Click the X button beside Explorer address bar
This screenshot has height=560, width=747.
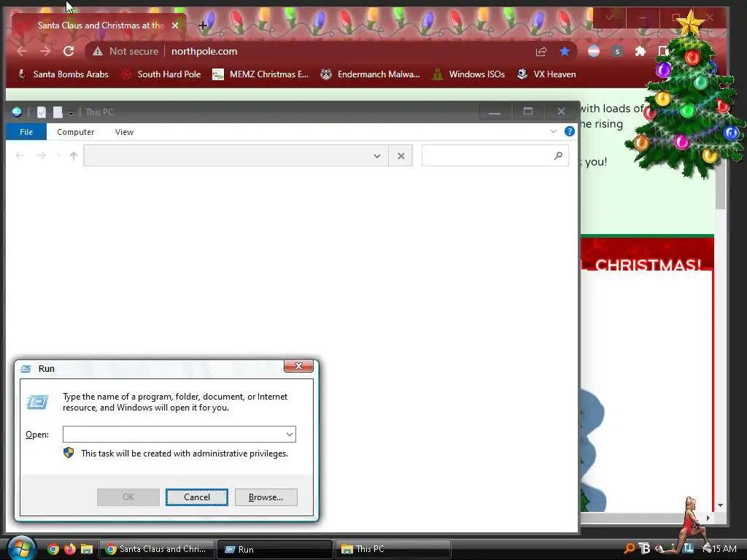point(401,156)
